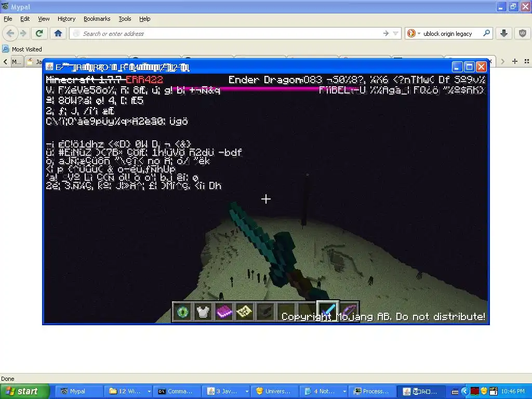The width and height of the screenshot is (532, 399).
Task: Open the File menu
Action: 8,19
